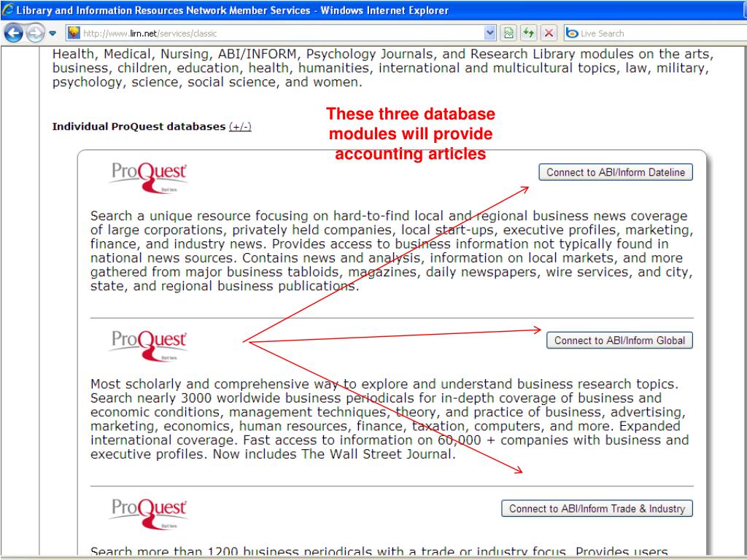Viewport: 747px width, 560px height.
Task: Click the Live Search provider icon
Action: [x=572, y=34]
